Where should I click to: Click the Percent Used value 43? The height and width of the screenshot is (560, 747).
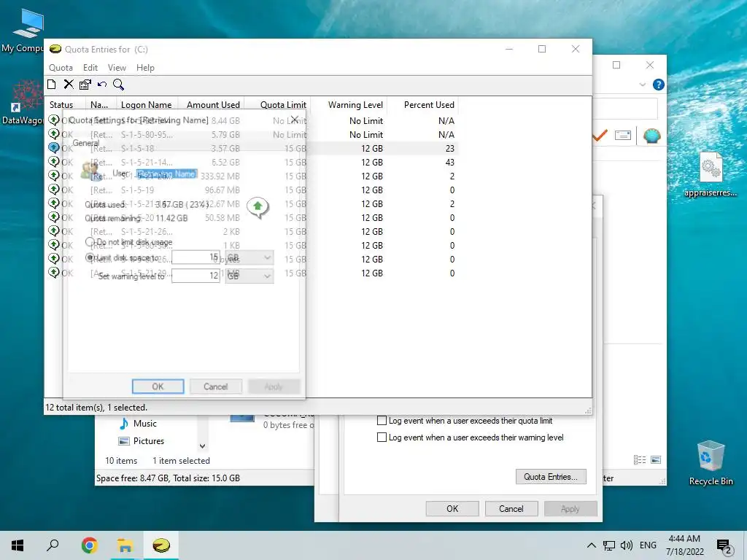click(449, 163)
